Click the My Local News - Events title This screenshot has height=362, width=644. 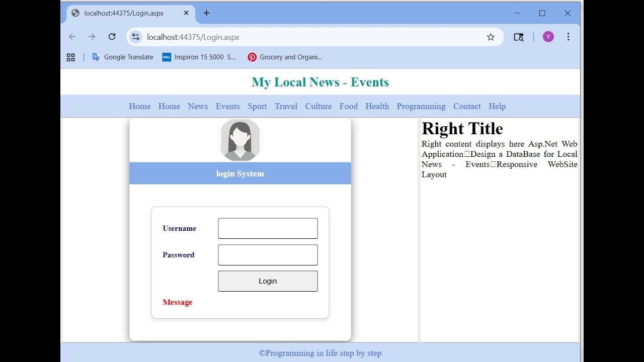pos(320,82)
